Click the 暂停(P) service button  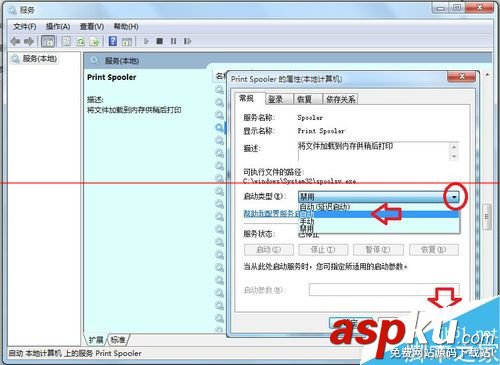[378, 250]
